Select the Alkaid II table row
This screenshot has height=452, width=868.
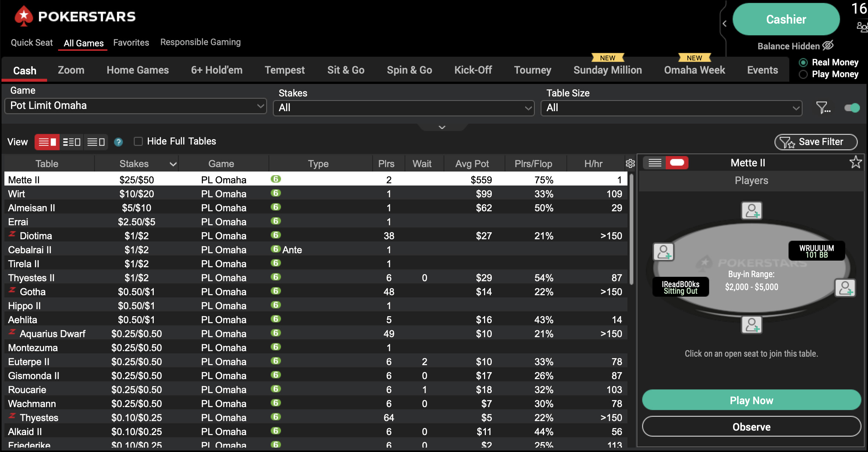point(316,431)
